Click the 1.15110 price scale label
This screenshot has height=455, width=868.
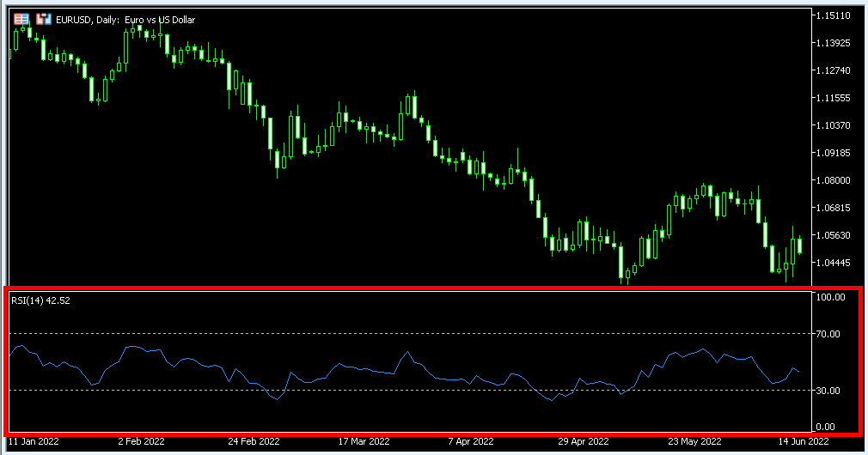pos(833,15)
